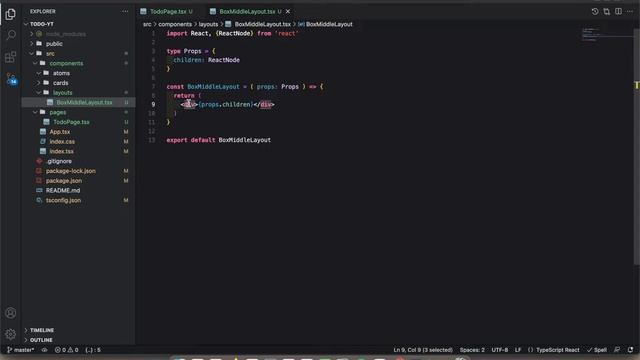Screen dimensions: 640x360
Task: Click src in the breadcrumb
Action: coord(147,24)
